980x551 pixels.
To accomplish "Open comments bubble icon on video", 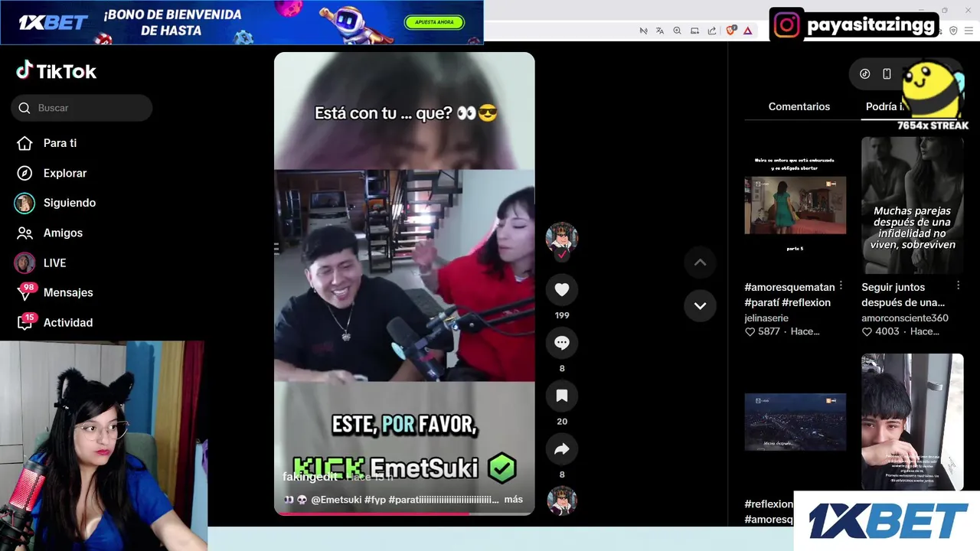I will point(561,343).
